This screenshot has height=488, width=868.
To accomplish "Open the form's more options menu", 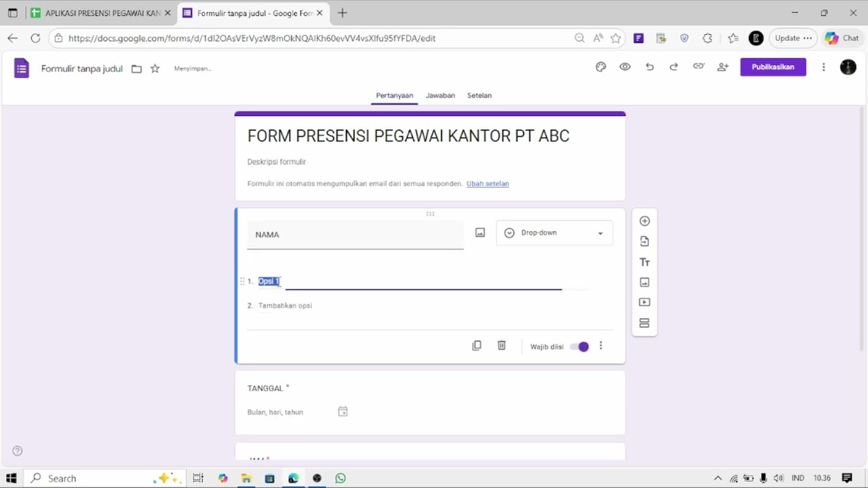I will 823,67.
